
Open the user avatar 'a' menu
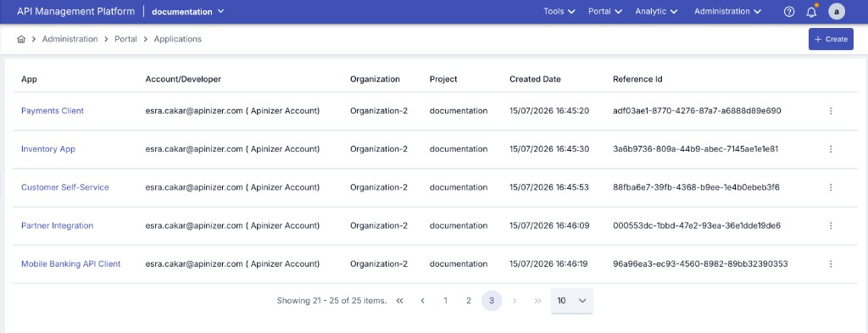pyautogui.click(x=837, y=12)
